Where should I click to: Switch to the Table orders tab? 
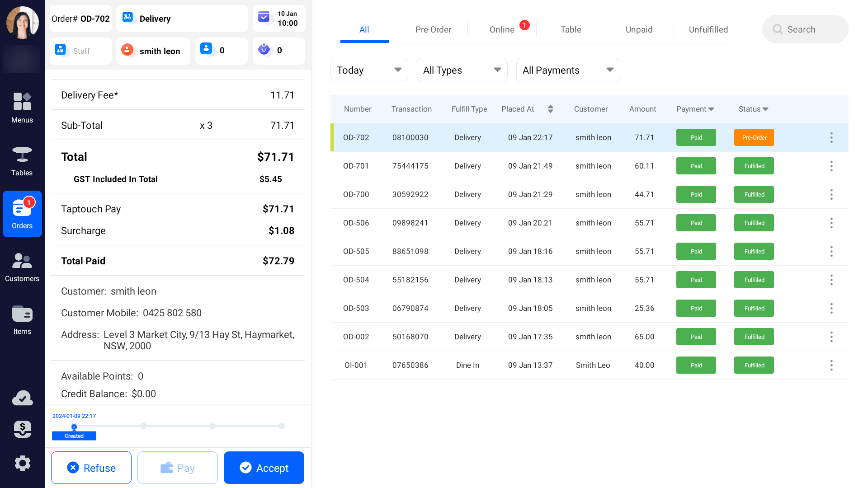coord(571,29)
